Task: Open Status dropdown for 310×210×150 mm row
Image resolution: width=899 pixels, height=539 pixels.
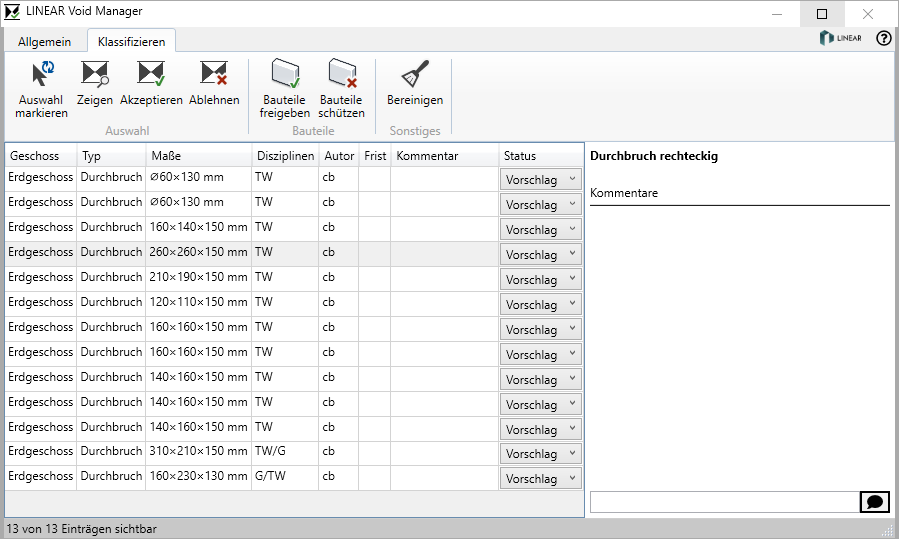Action: click(541, 454)
